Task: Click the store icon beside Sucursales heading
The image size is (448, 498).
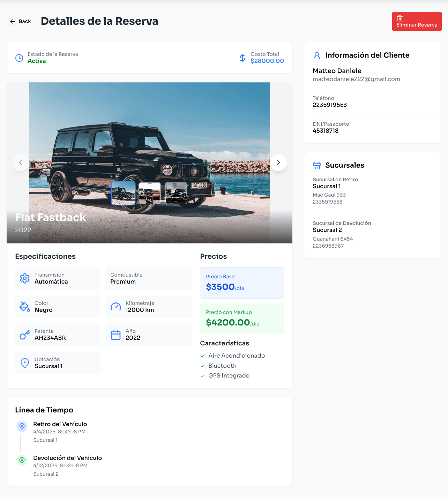Action: (x=317, y=166)
